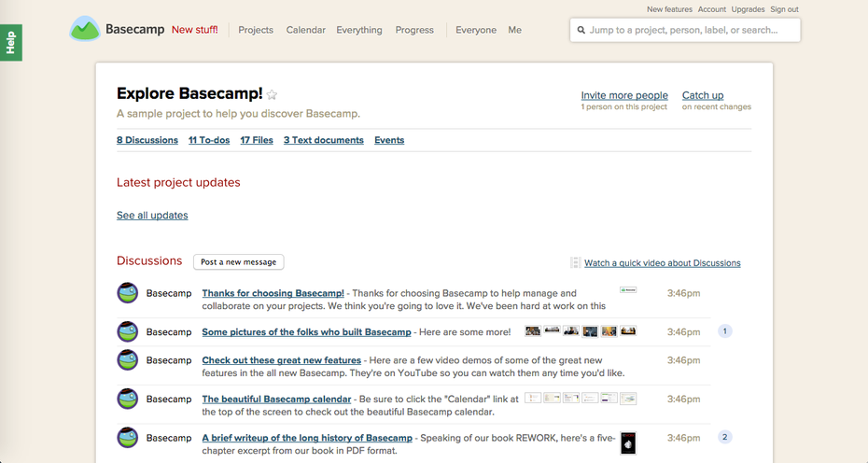Open the 8 Discussions tab link
The width and height of the screenshot is (868, 463).
point(147,140)
